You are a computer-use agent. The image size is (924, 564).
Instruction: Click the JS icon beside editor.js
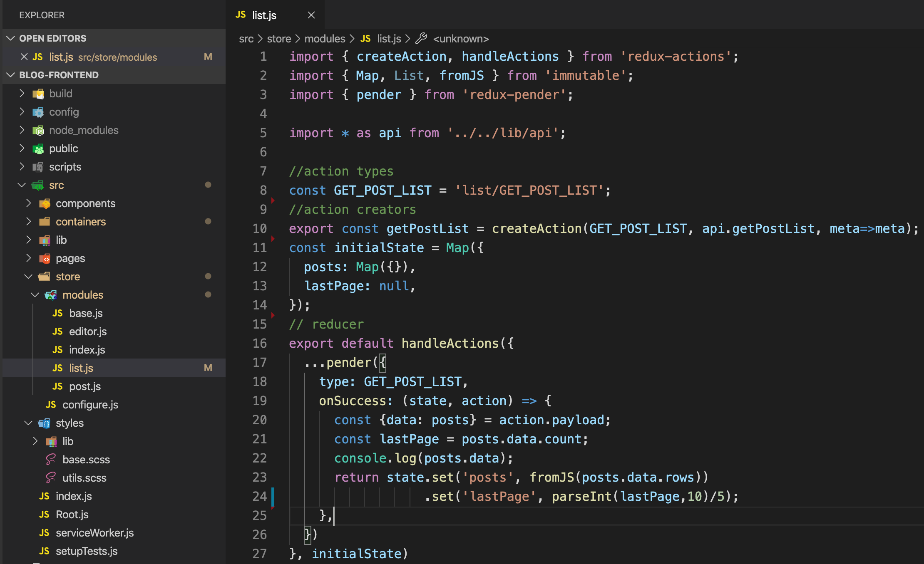point(57,331)
